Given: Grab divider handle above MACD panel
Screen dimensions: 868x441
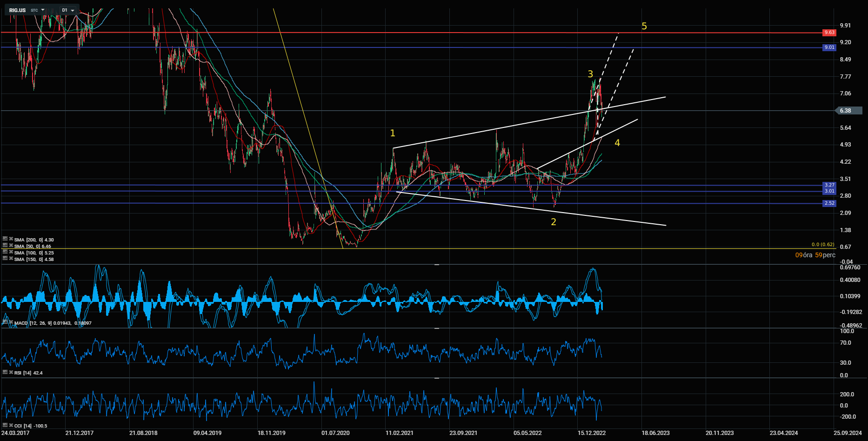Looking at the screenshot, I should tap(437, 264).
